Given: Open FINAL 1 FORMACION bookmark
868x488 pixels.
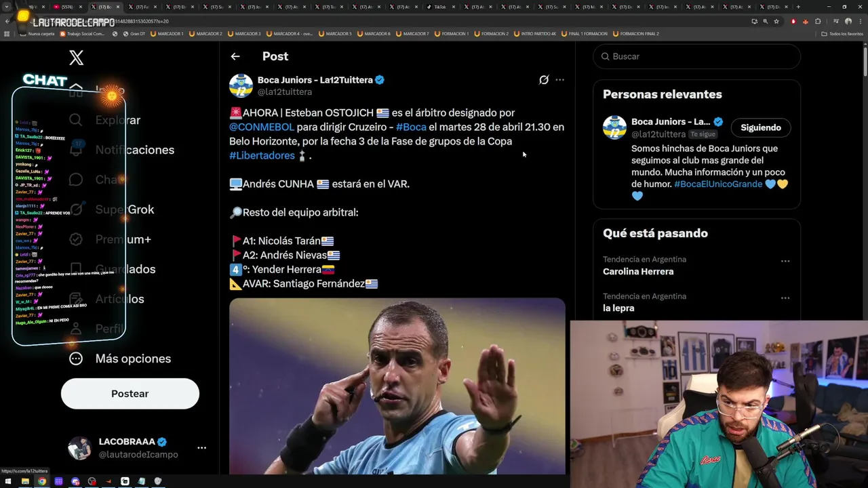Looking at the screenshot, I should pos(584,33).
